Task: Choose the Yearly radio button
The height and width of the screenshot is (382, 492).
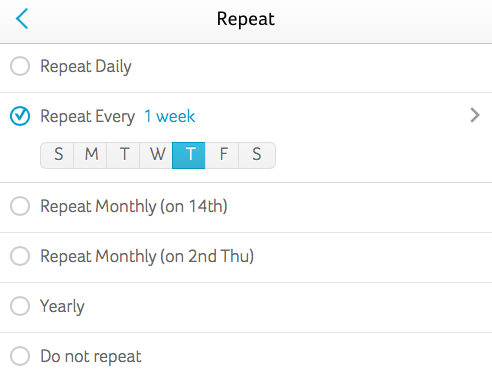Action: tap(20, 306)
